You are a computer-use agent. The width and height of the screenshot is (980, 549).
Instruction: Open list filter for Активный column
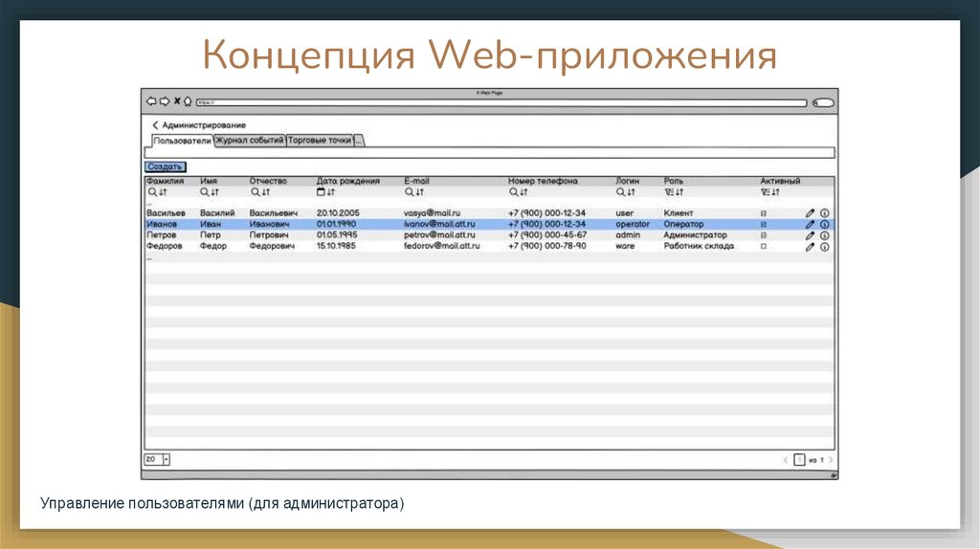click(x=765, y=192)
